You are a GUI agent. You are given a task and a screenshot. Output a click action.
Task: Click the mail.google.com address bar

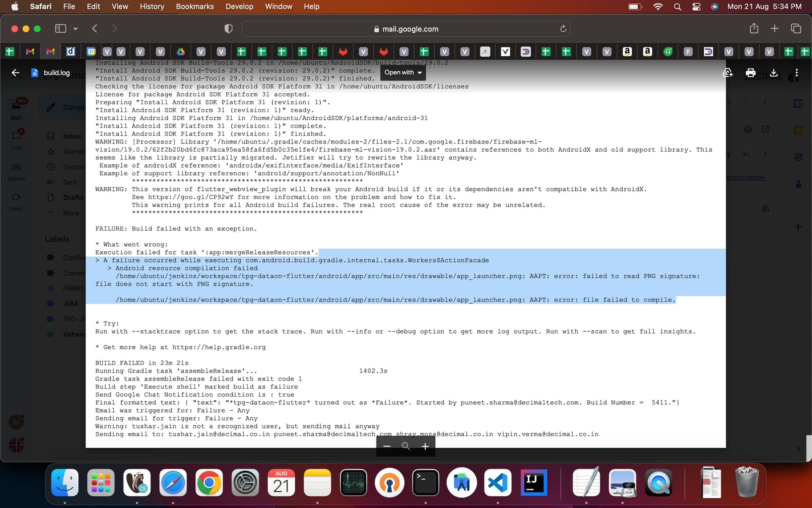[x=406, y=29]
